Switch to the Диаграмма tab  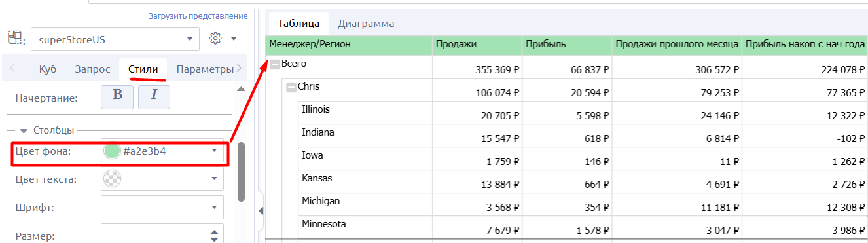pyautogui.click(x=366, y=24)
